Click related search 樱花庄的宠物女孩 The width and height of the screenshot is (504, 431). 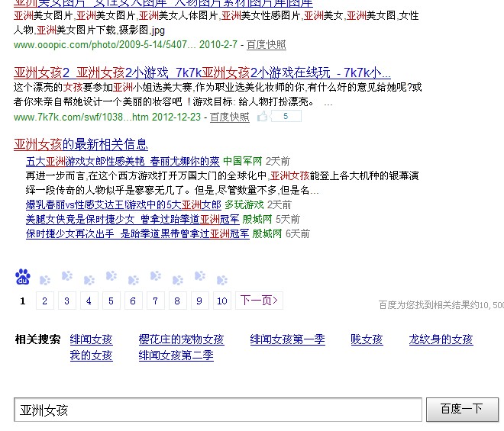pos(181,339)
